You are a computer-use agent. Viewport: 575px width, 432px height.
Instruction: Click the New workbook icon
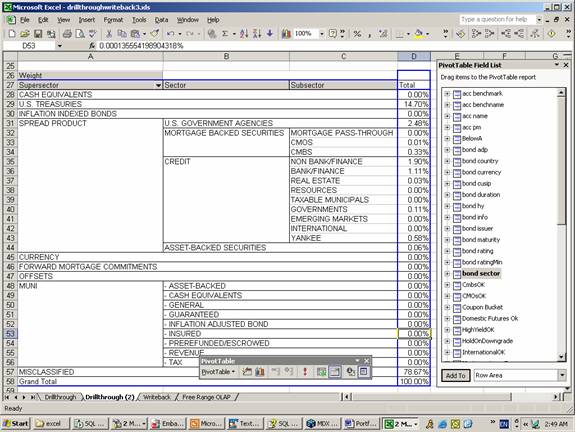tap(12, 34)
